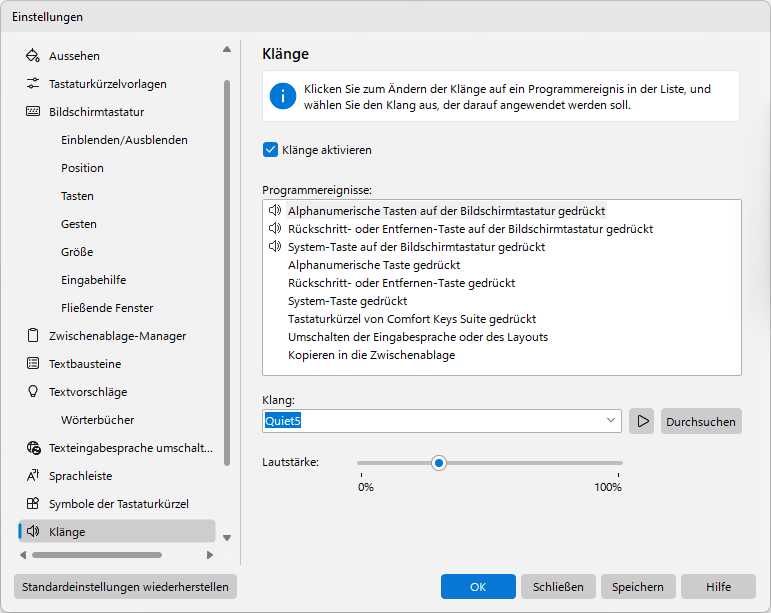771x613 pixels.
Task: Select 'Kopieren in die Zwischenablage' event
Action: (372, 355)
